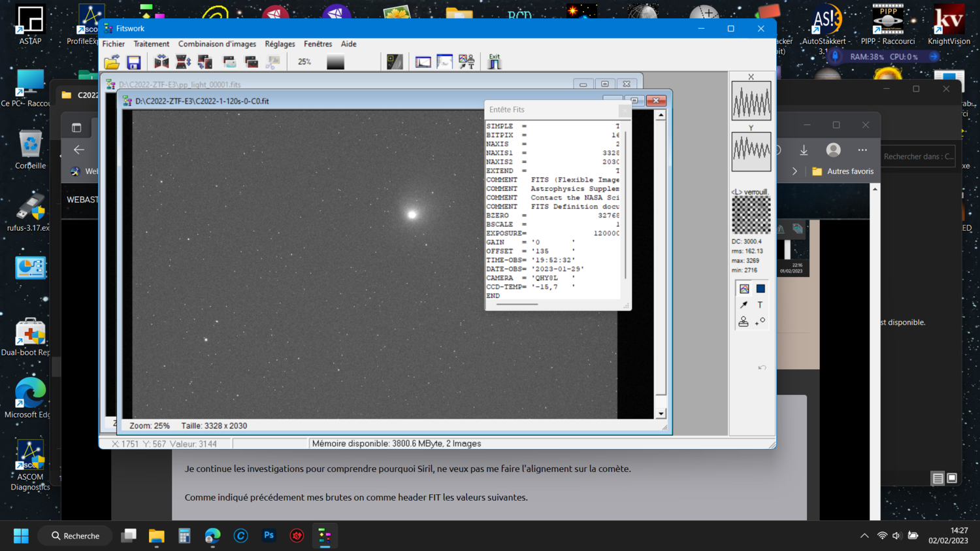
Task: Open File Explorer from the taskbar
Action: (156, 536)
